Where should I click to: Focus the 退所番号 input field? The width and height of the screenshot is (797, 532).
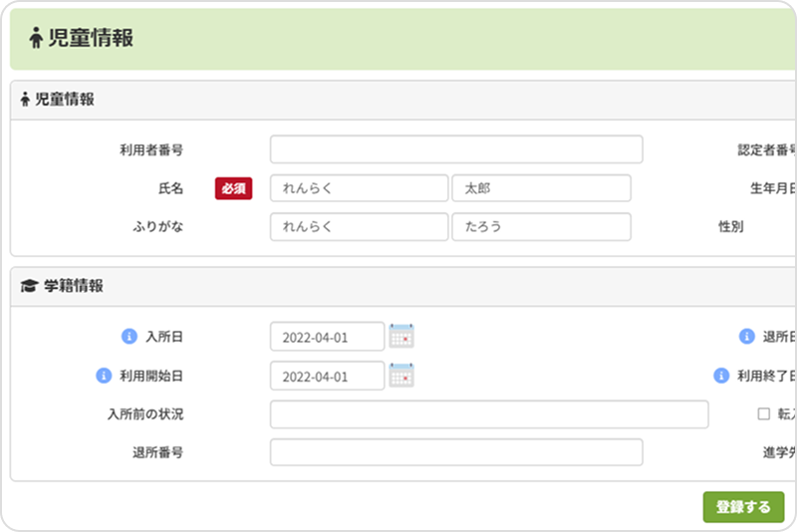coord(455,452)
